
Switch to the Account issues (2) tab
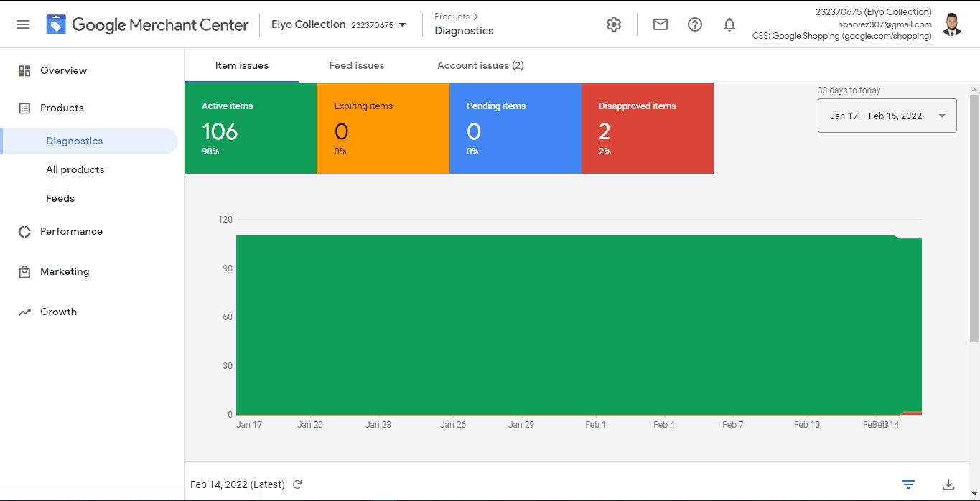(480, 65)
